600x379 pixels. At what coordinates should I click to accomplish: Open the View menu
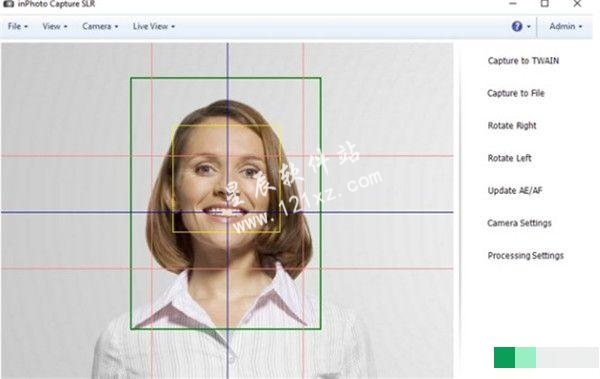tap(55, 26)
